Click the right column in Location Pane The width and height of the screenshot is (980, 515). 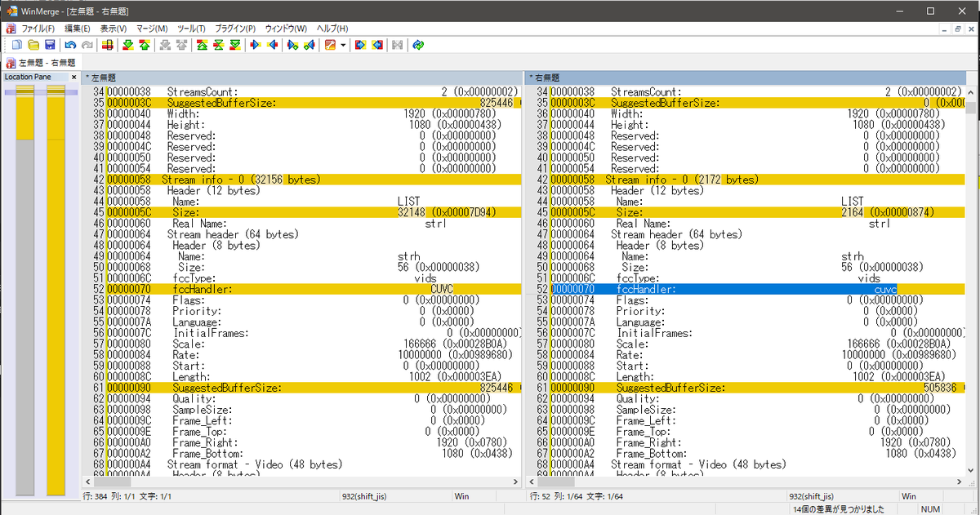[56, 290]
